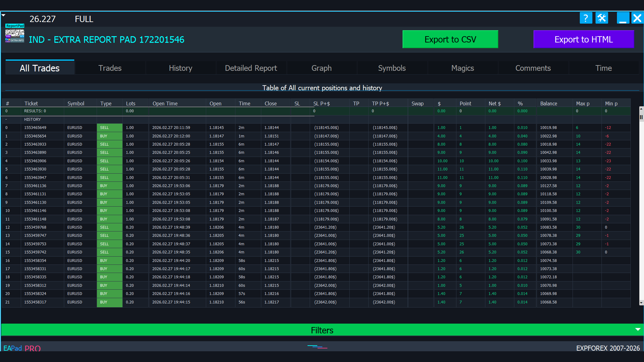Expand the Filters panel arrow
The width and height of the screenshot is (644, 362).
click(x=638, y=330)
